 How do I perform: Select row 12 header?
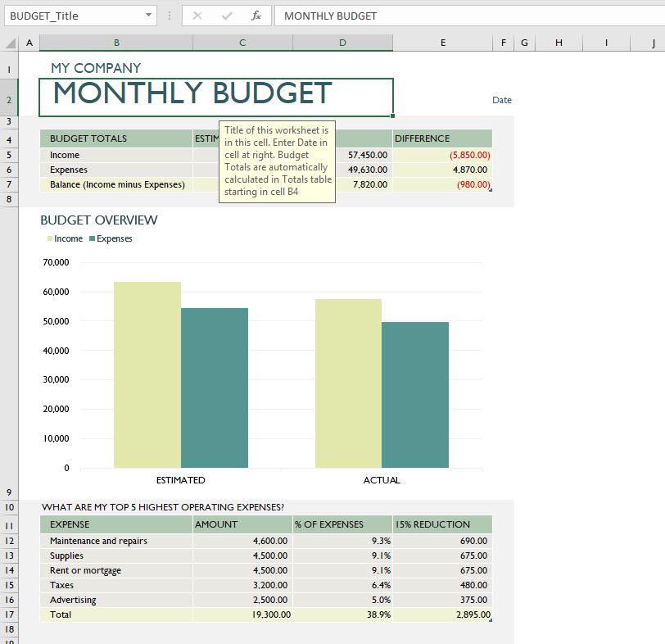tap(9, 541)
